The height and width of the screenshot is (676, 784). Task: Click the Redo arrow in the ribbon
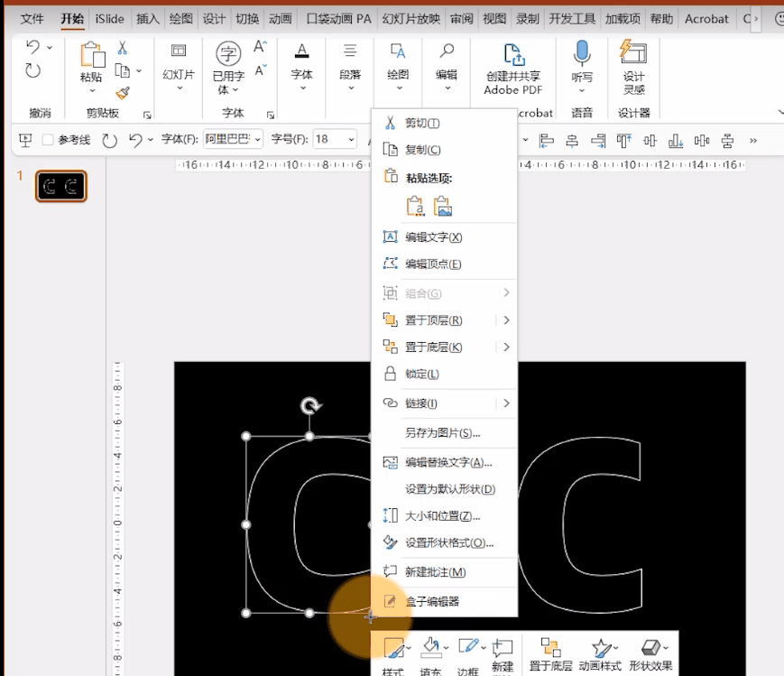click(x=33, y=70)
